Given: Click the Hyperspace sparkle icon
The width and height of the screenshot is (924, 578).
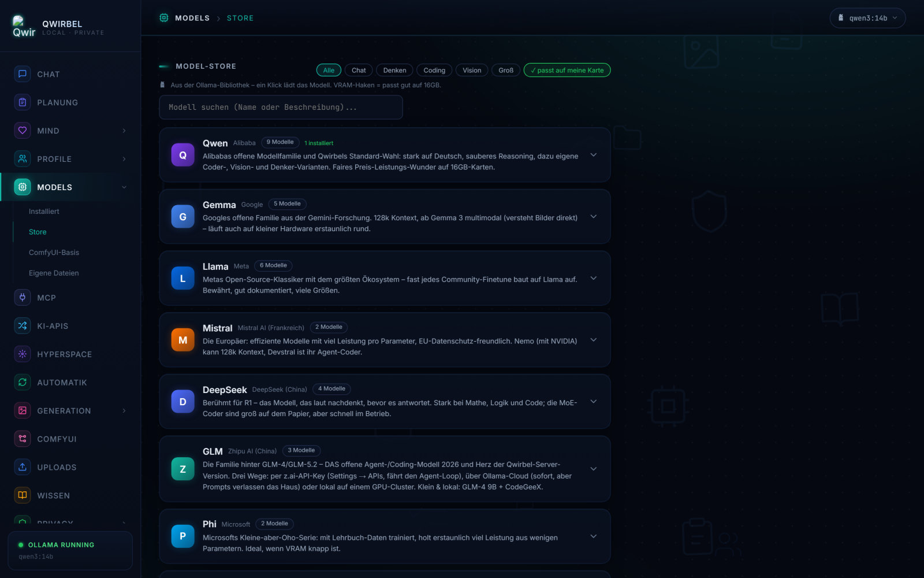Looking at the screenshot, I should [x=23, y=354].
